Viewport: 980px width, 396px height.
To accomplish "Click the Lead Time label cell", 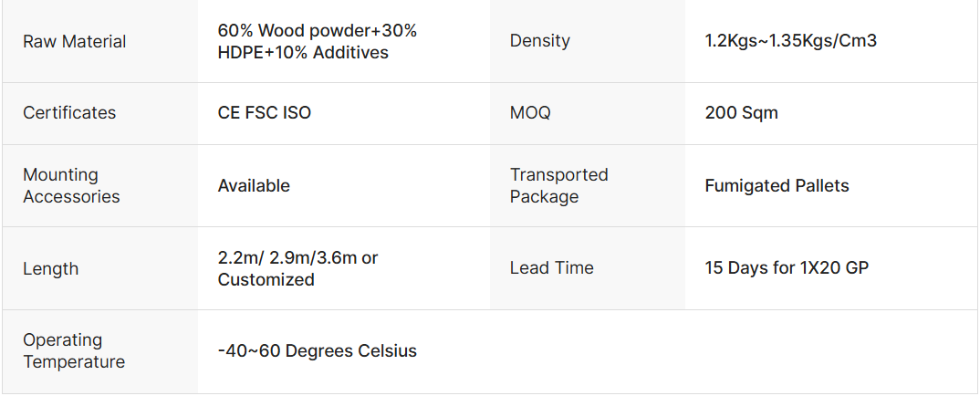I will tap(551, 268).
